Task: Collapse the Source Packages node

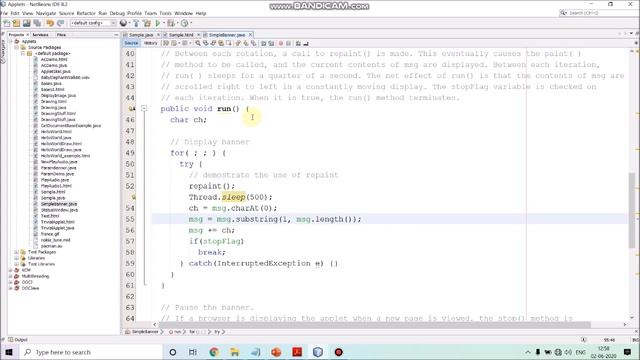Action: pos(17,47)
